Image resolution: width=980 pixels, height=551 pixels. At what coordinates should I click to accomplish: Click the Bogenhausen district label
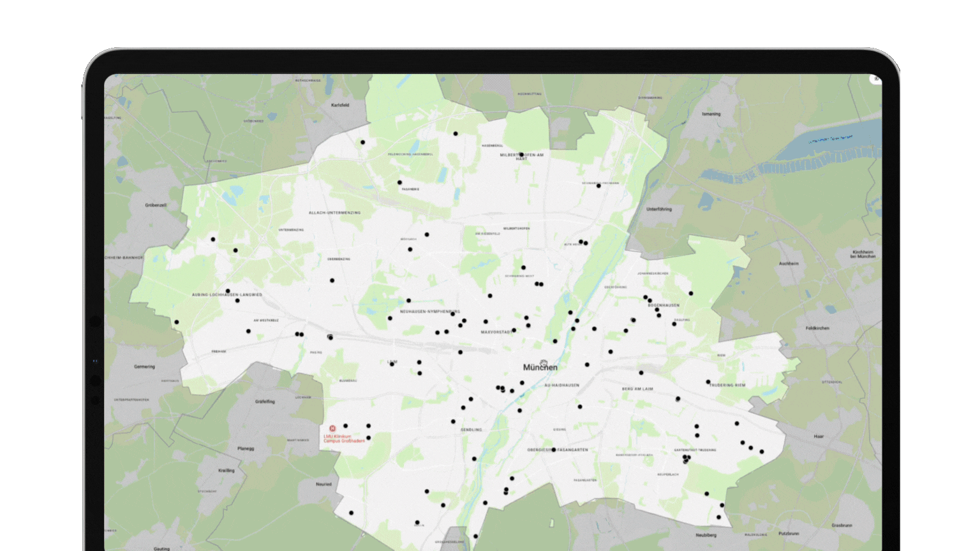click(x=664, y=305)
